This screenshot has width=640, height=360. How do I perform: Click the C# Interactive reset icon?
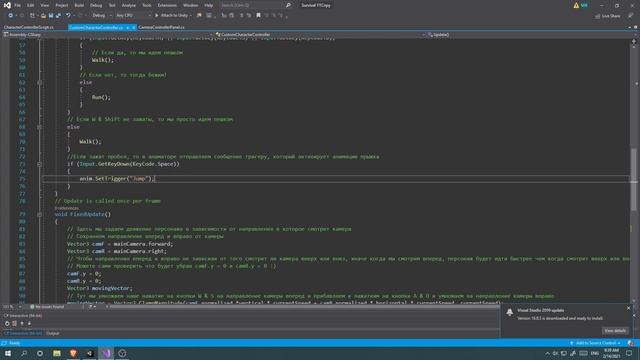[x=7, y=323]
